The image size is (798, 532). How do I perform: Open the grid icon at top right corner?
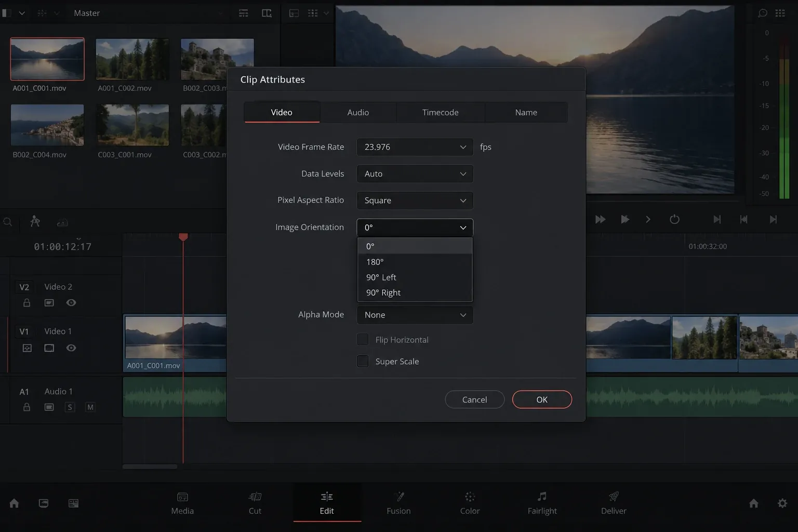click(x=780, y=13)
